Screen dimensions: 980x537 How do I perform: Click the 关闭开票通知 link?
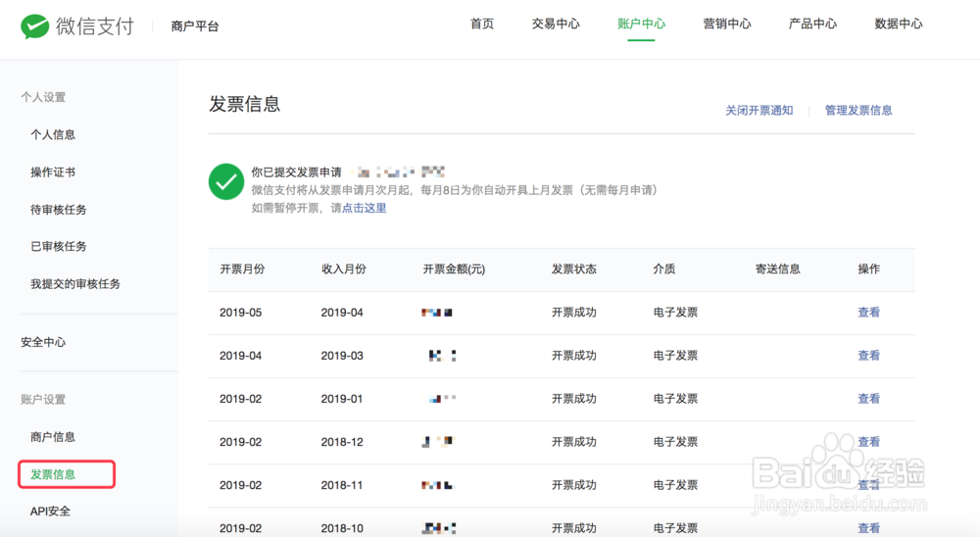coord(759,111)
